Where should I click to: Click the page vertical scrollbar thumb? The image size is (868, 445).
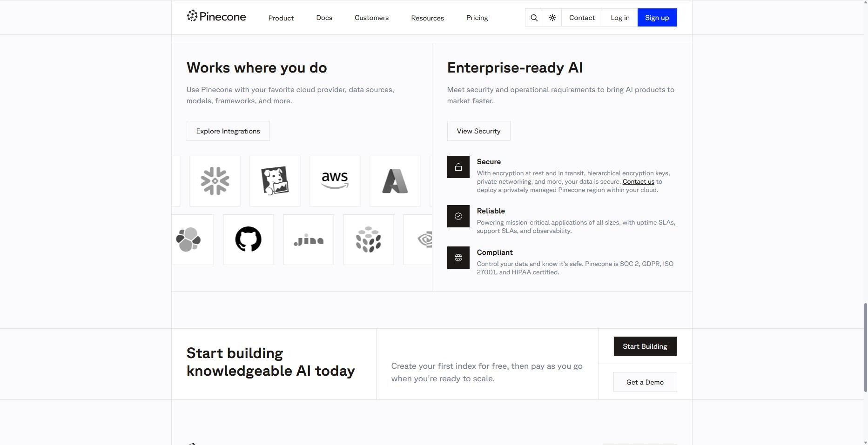pos(866,347)
